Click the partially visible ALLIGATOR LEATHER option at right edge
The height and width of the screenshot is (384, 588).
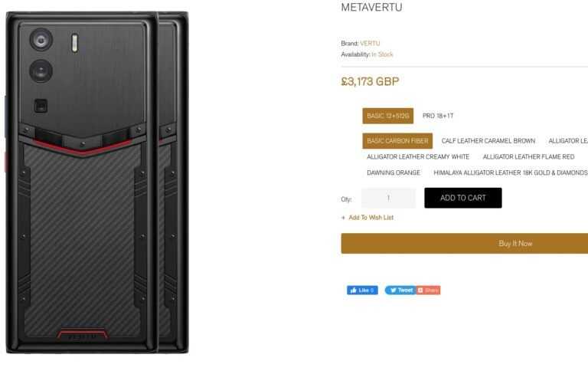(568, 141)
